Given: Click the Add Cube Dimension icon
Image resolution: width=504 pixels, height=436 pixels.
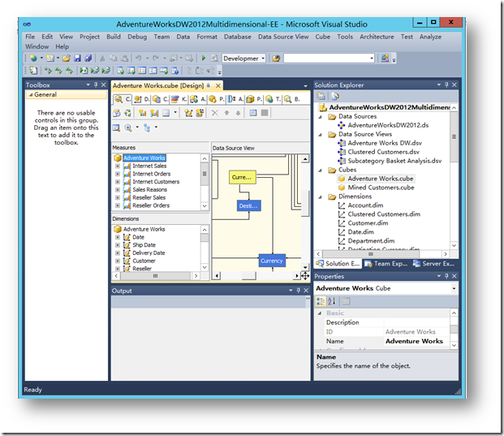Looking at the screenshot, I should point(188,113).
